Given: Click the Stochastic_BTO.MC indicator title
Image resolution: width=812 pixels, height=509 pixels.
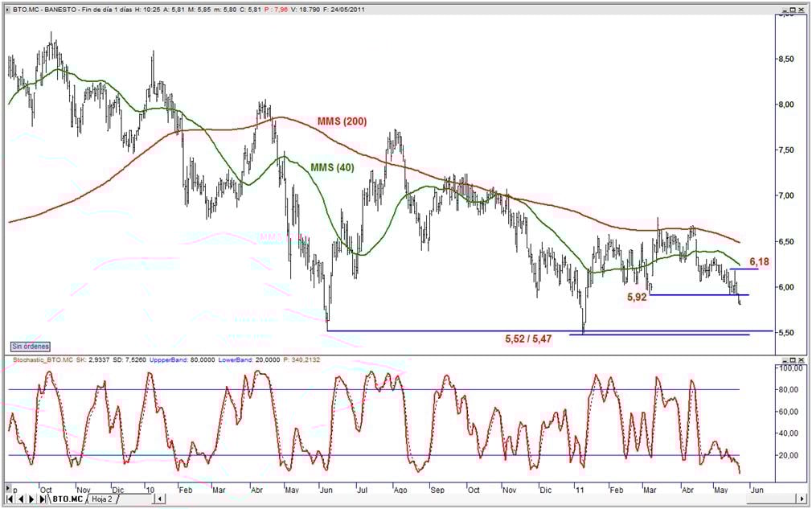Looking at the screenshot, I should 43,359.
